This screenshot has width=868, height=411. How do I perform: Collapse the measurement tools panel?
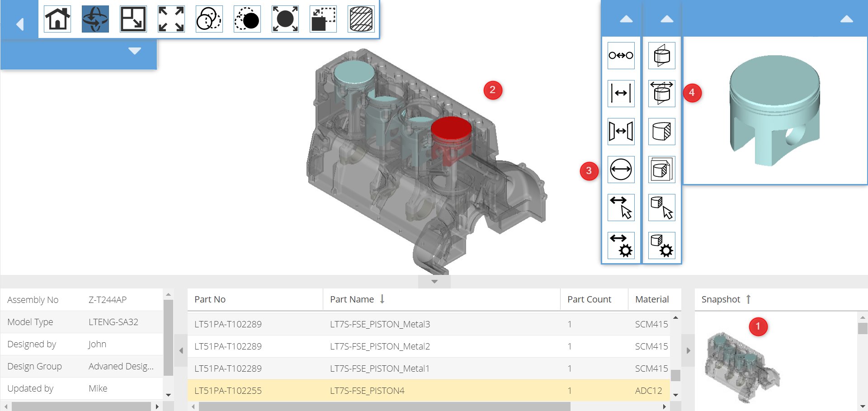pyautogui.click(x=626, y=19)
